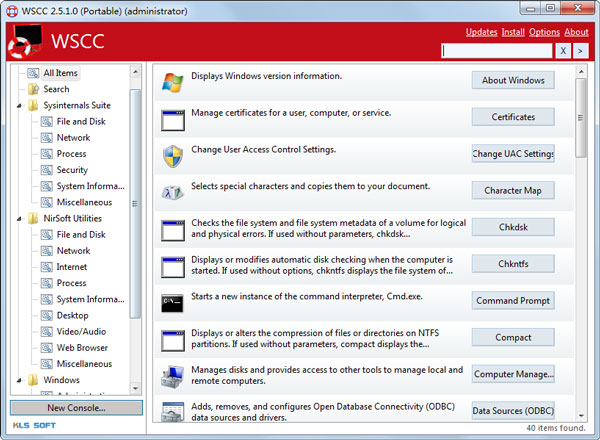The width and height of the screenshot is (600, 440).
Task: Click the KLS SOFT logo
Action: [34, 425]
